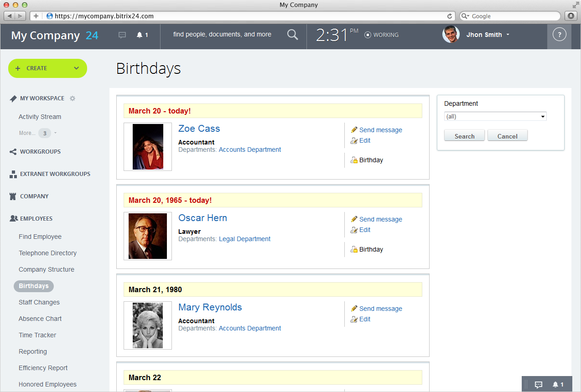581x392 pixels.
Task: Click the chat icon in bottom bar
Action: tap(538, 385)
